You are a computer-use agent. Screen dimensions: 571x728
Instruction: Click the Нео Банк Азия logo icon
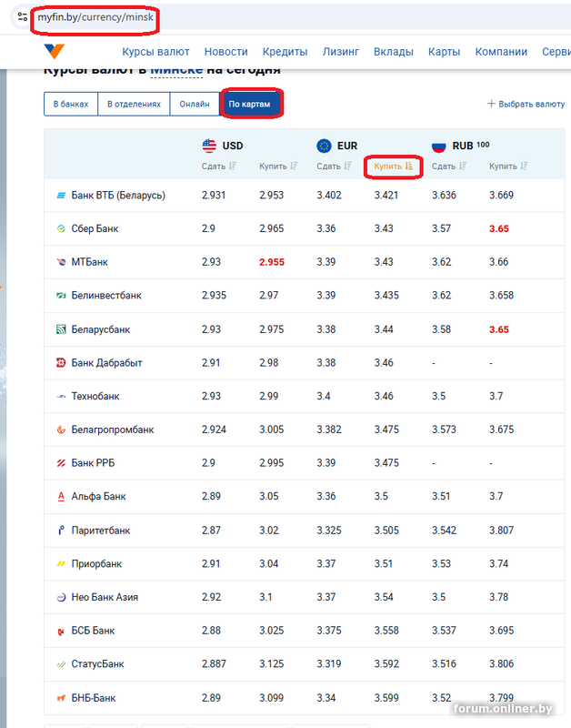(x=61, y=597)
